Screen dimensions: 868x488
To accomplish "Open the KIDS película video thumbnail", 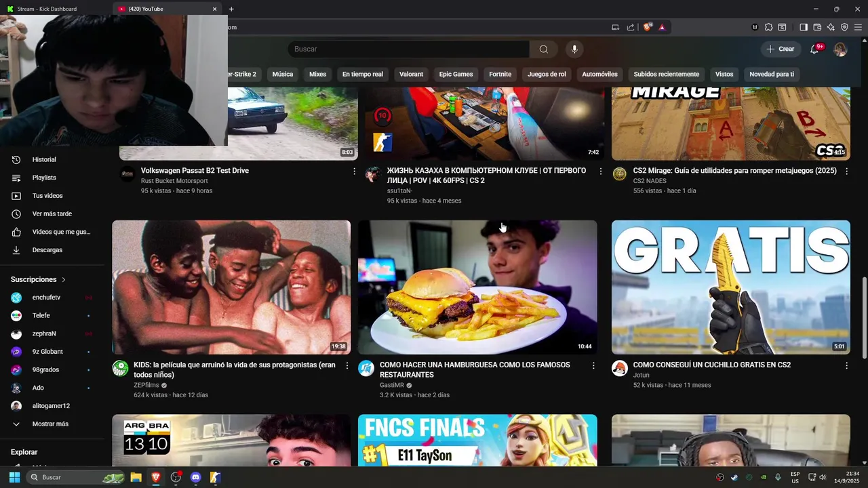I will pos(231,287).
